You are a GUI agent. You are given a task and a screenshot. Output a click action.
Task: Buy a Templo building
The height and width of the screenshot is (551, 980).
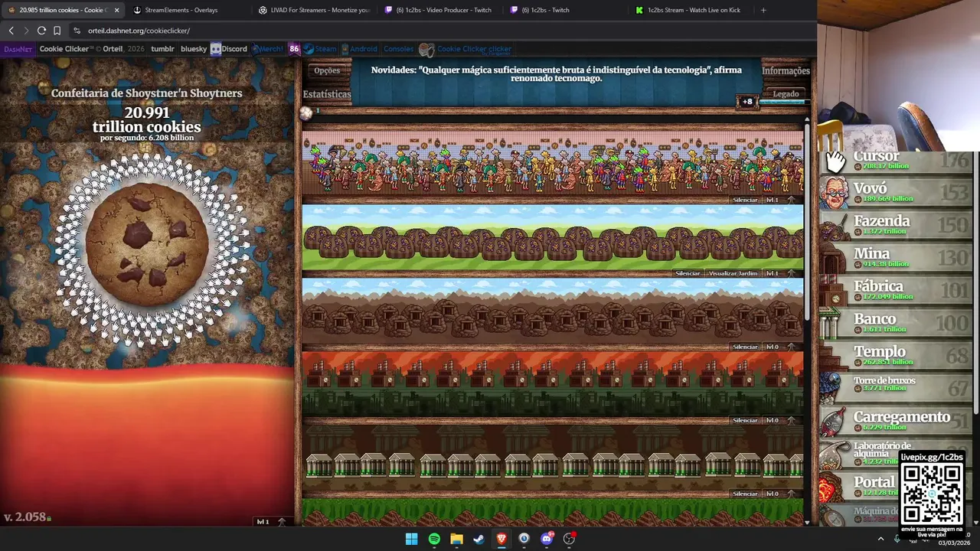tap(896, 357)
